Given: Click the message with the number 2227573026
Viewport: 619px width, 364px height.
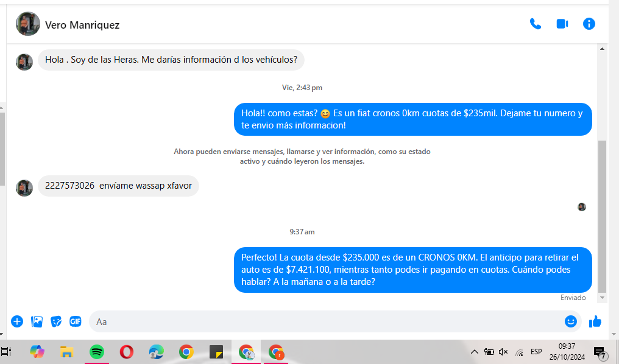Looking at the screenshot, I should pyautogui.click(x=118, y=186).
